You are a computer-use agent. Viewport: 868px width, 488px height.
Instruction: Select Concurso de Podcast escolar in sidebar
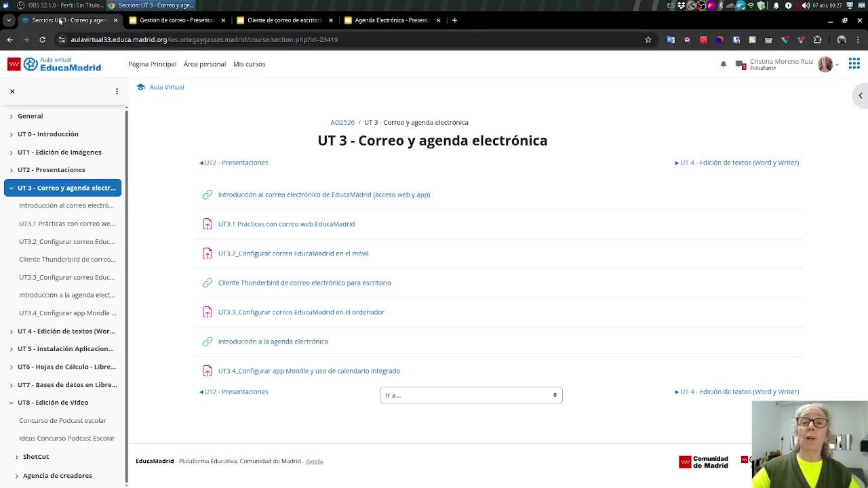click(62, 421)
